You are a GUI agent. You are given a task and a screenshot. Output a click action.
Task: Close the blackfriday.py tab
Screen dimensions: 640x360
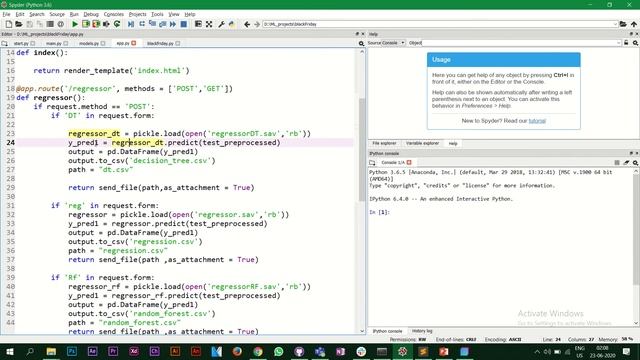[178, 43]
